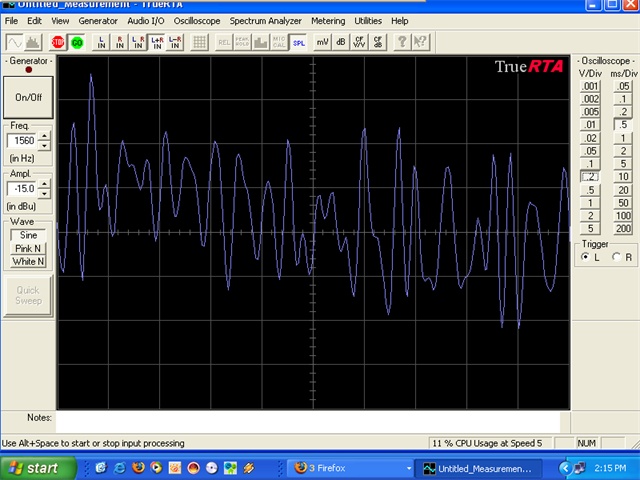The width and height of the screenshot is (640, 480).
Task: Expand hidden system tray icons arrow
Action: [564, 468]
